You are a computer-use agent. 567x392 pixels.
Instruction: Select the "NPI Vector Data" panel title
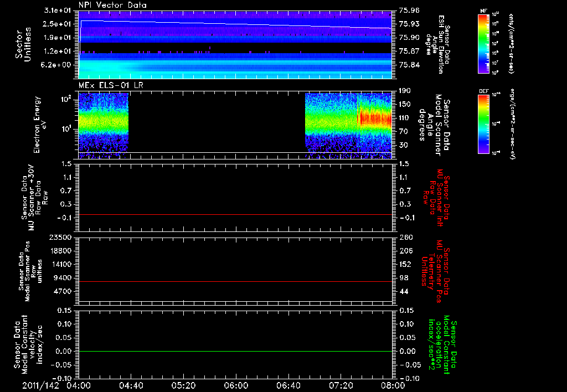point(112,5)
